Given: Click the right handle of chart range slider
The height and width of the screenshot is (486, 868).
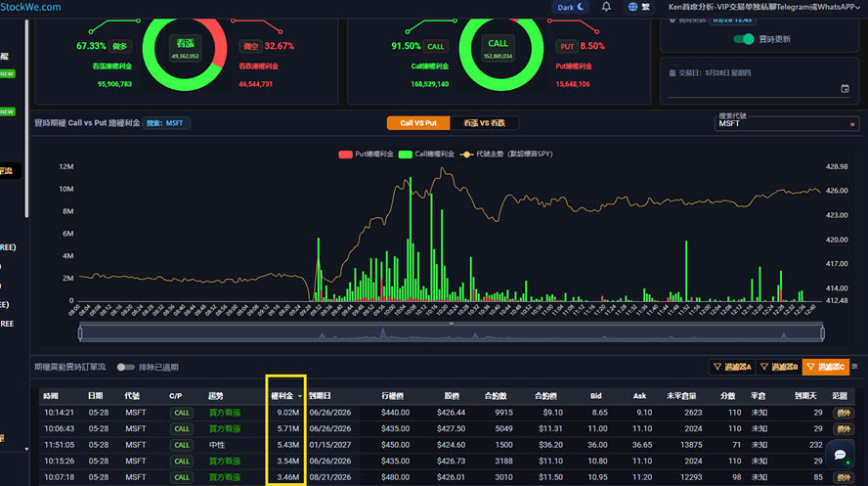Looking at the screenshot, I should (x=823, y=333).
